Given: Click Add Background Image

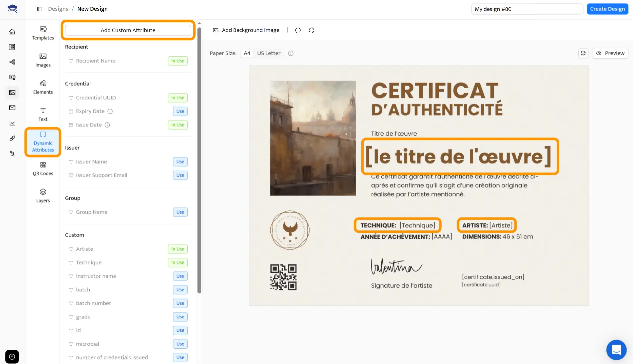Looking at the screenshot, I should click(x=246, y=30).
